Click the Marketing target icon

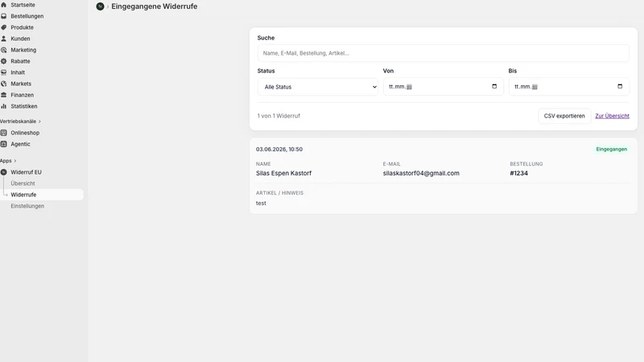tap(4, 50)
